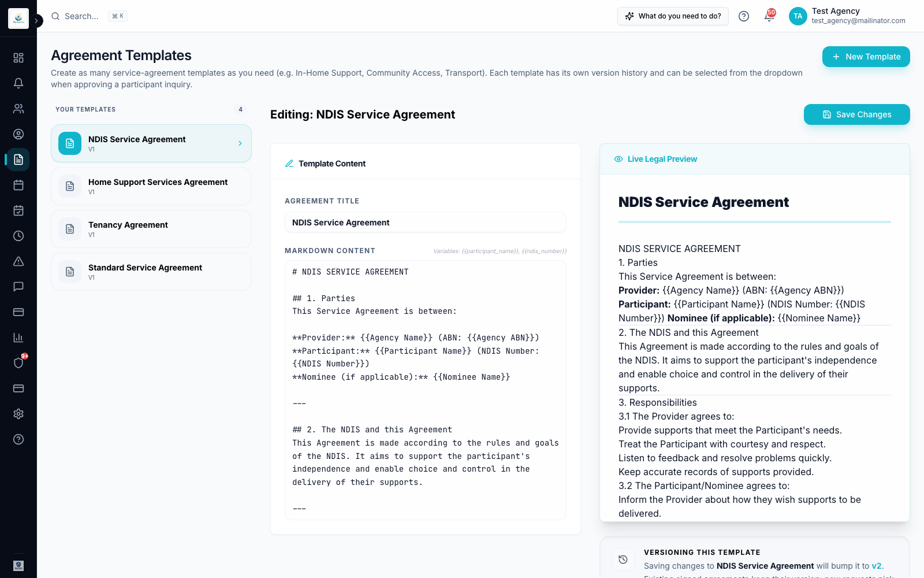Open the chat message bubble sidebar icon
924x578 pixels.
pyautogui.click(x=18, y=287)
